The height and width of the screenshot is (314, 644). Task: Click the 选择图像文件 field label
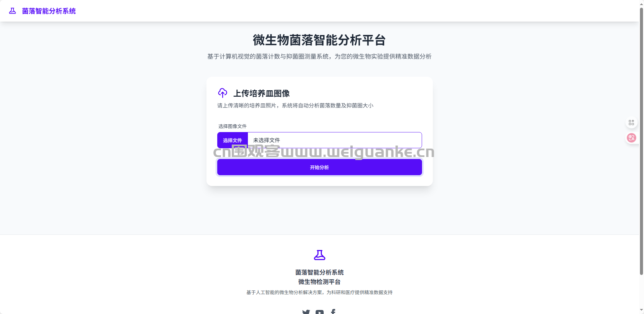click(232, 126)
